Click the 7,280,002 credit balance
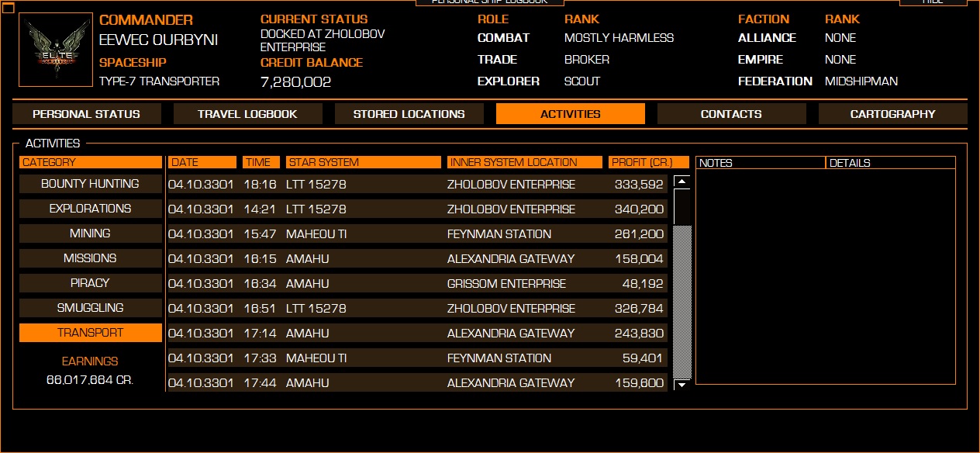This screenshot has width=980, height=453. pyautogui.click(x=296, y=81)
